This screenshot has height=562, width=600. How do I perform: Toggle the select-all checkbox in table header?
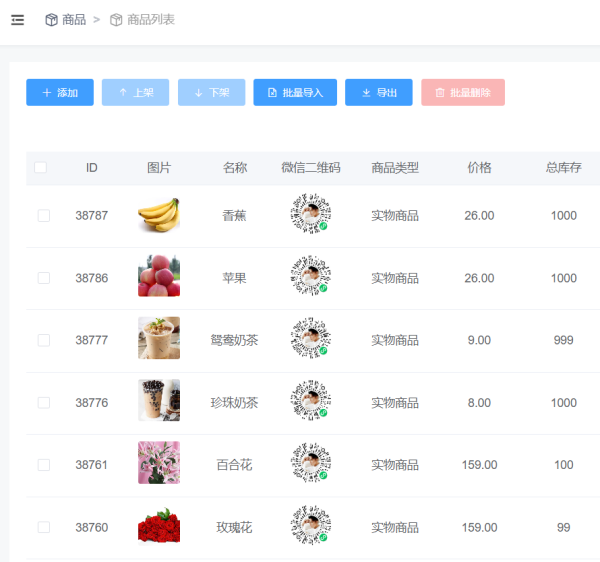click(40, 168)
